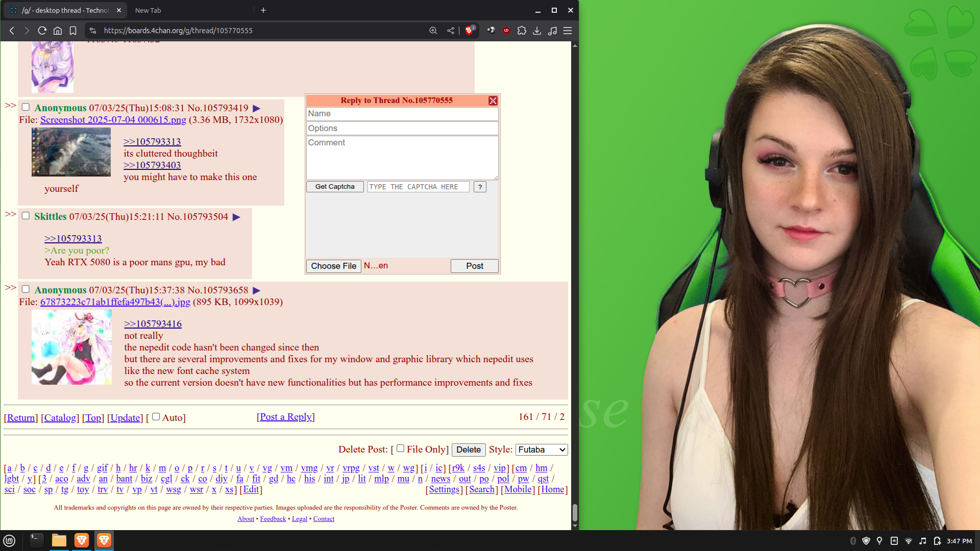Show browser downloads
The image size is (980, 551).
(537, 31)
